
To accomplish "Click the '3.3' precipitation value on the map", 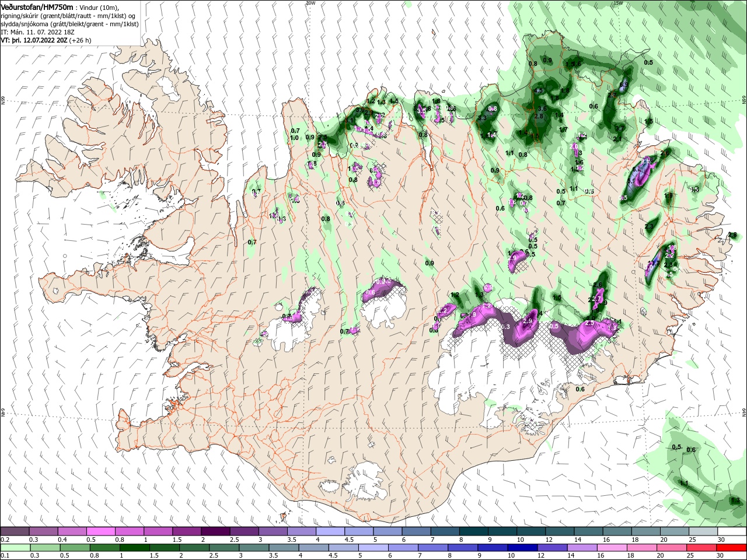I will [481, 118].
